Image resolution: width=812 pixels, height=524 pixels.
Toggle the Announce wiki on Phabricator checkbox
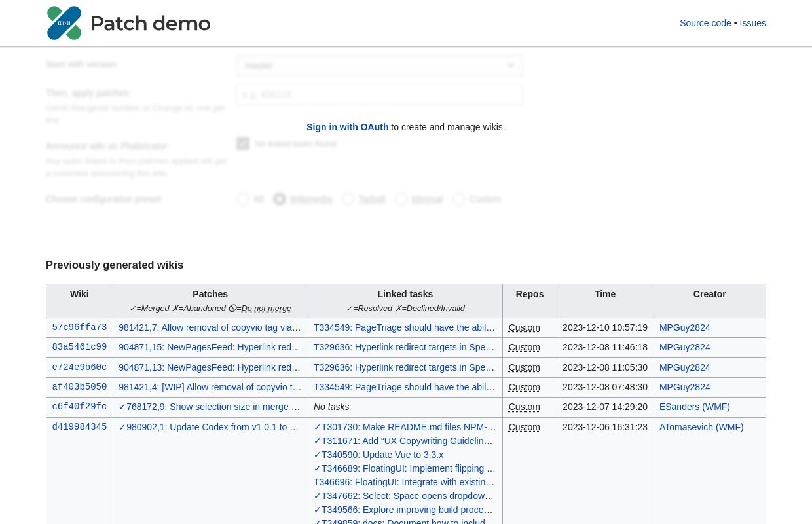pyautogui.click(x=243, y=143)
